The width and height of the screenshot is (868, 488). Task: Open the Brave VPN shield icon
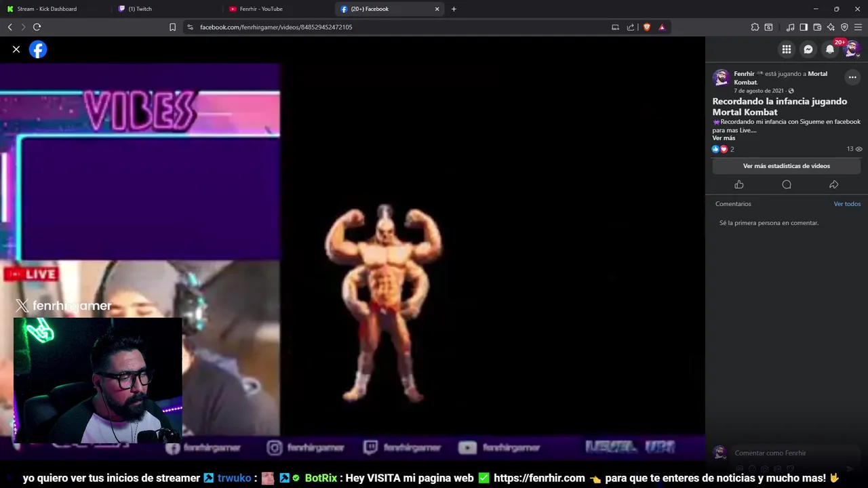pyautogui.click(x=844, y=27)
